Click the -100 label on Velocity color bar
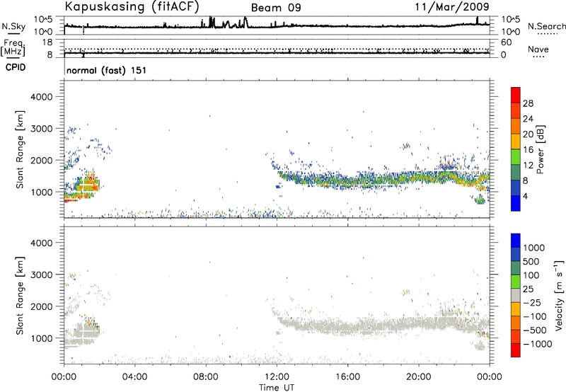566x392 pixels. pyautogui.click(x=535, y=316)
